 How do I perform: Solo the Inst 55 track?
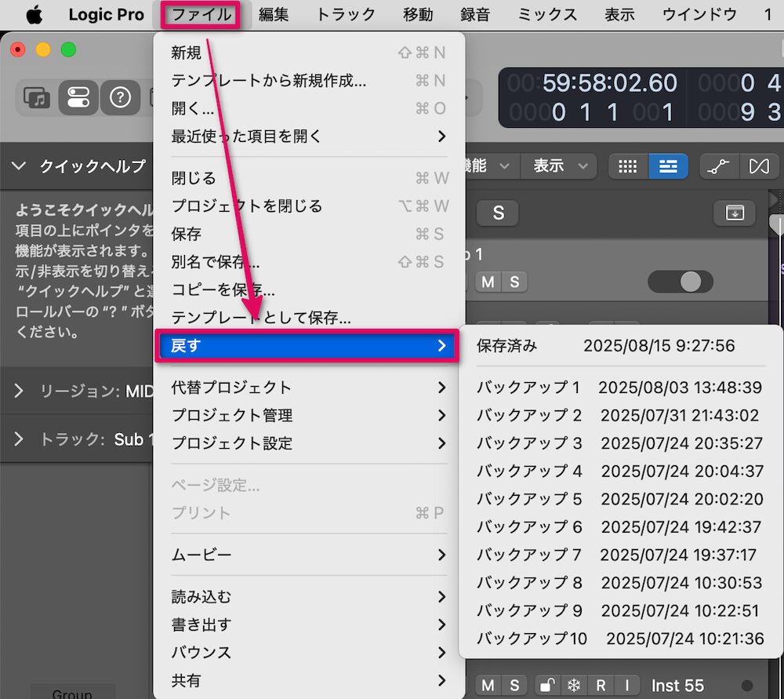tap(514, 685)
